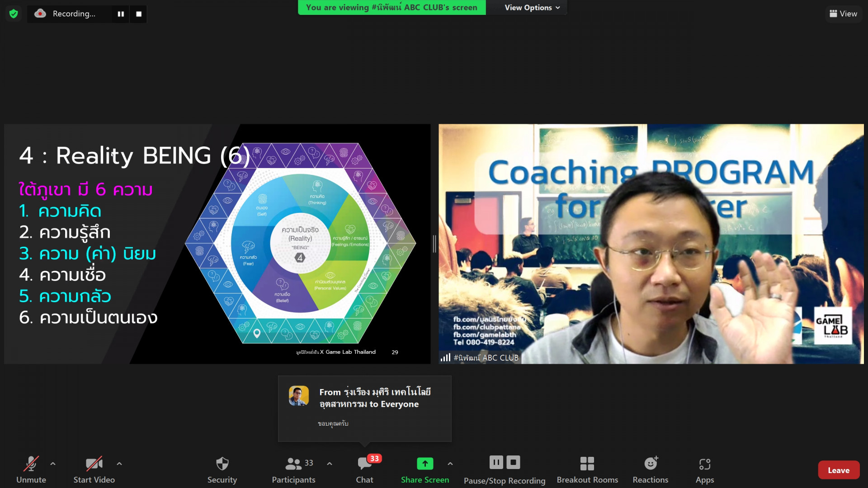This screenshot has width=868, height=488.
Task: Click the green encryption shield icon
Action: point(14,14)
